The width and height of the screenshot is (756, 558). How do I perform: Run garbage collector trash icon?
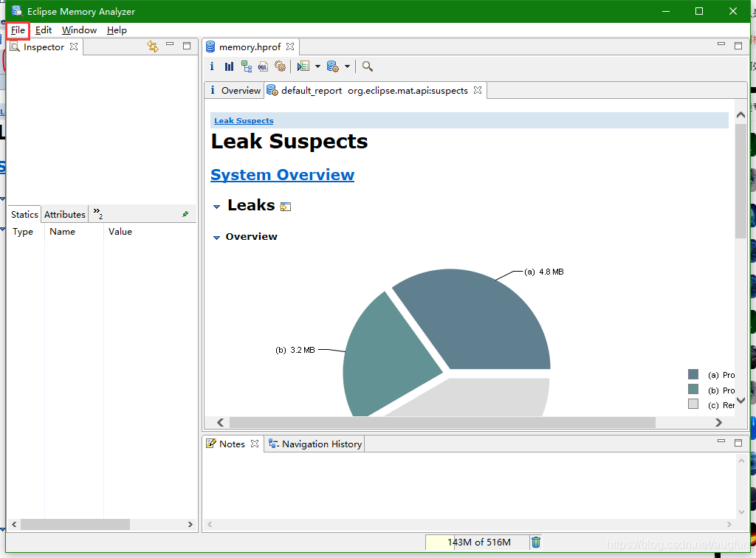point(536,542)
